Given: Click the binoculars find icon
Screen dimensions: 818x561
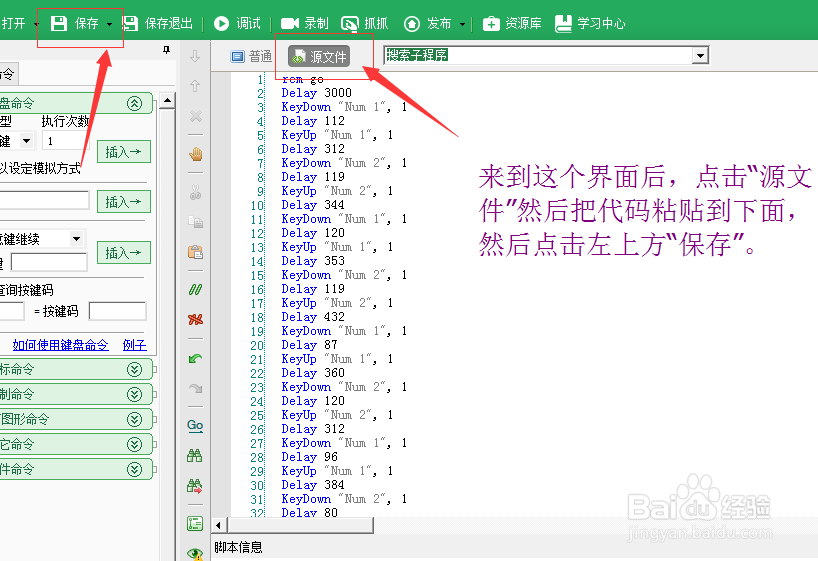Looking at the screenshot, I should (195, 456).
